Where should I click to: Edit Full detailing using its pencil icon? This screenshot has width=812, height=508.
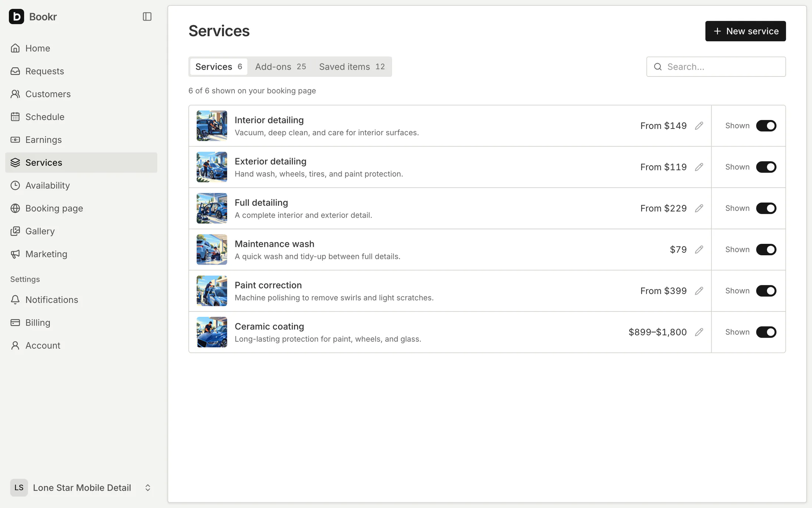699,208
